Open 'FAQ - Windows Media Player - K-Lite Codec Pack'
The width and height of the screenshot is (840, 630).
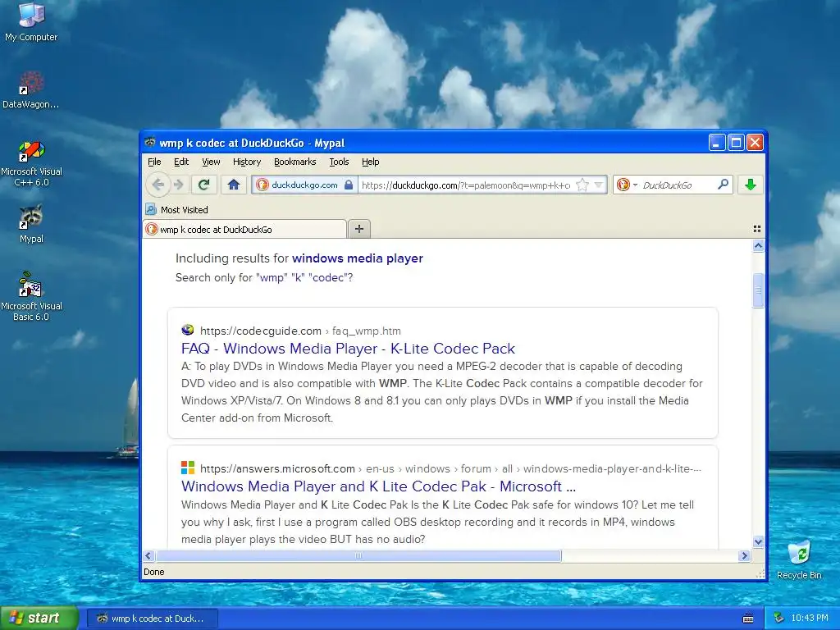click(348, 348)
